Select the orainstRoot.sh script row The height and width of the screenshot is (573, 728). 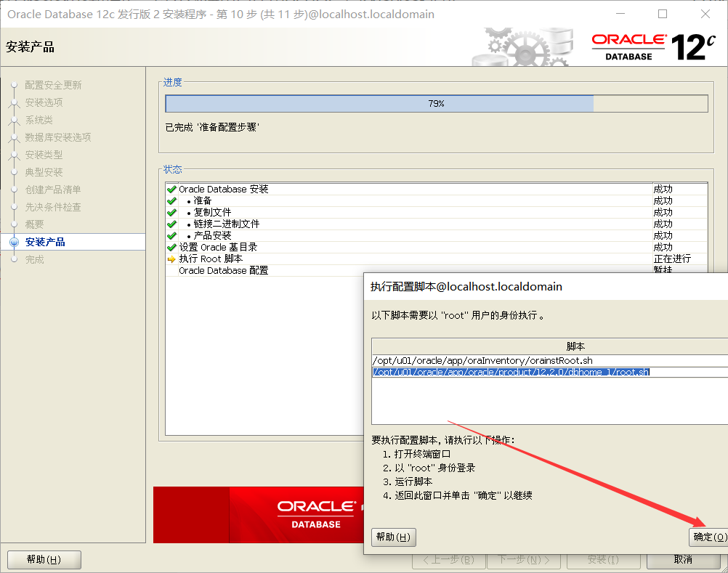tap(550, 360)
